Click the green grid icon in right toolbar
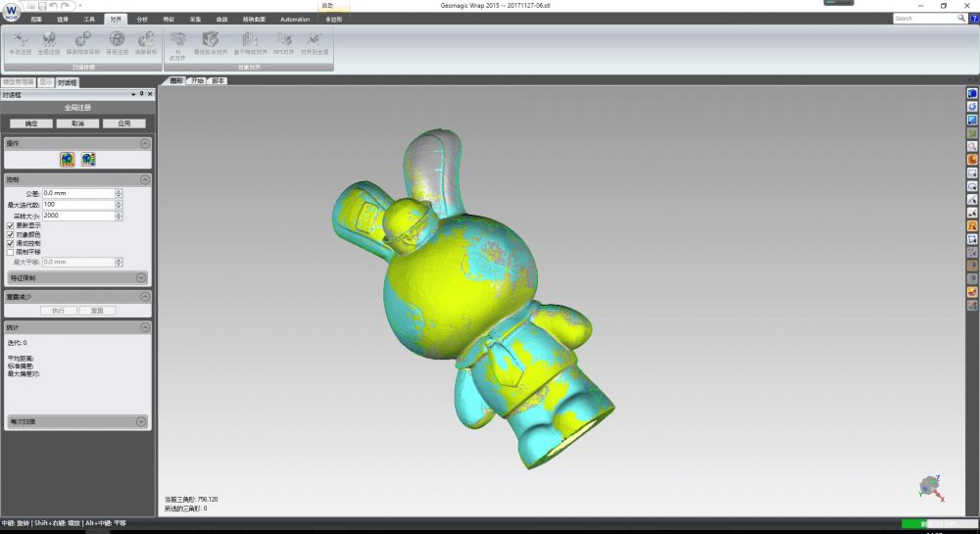The height and width of the screenshot is (534, 980). [972, 133]
